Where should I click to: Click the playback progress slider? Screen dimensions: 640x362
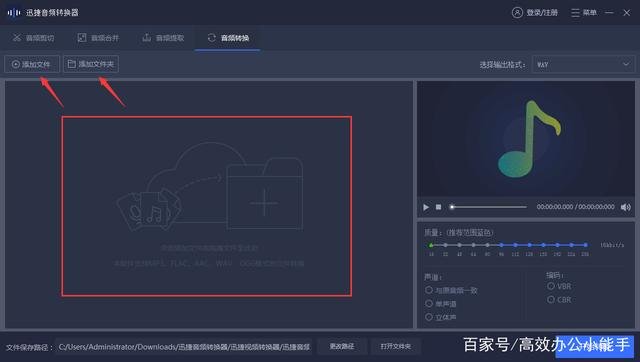pos(488,207)
